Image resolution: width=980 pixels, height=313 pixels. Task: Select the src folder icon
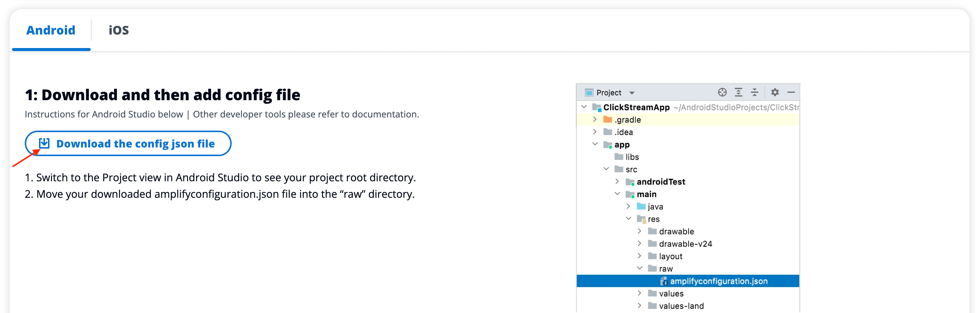coord(619,169)
